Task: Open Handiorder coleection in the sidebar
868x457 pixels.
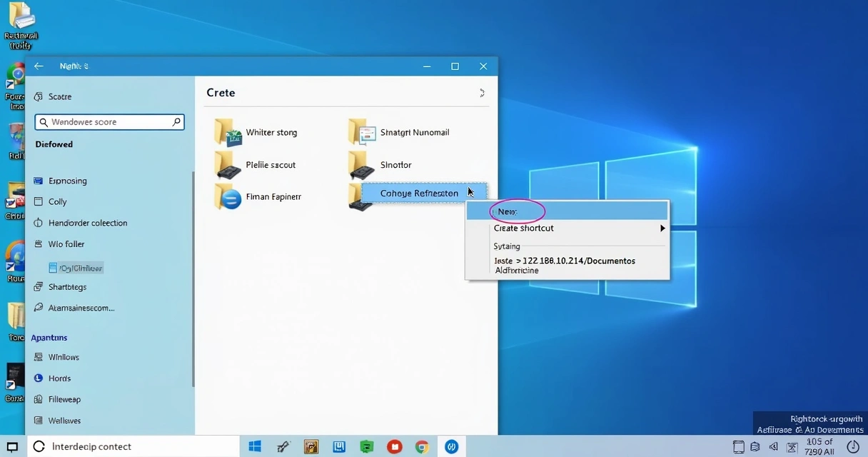Action: pos(88,223)
